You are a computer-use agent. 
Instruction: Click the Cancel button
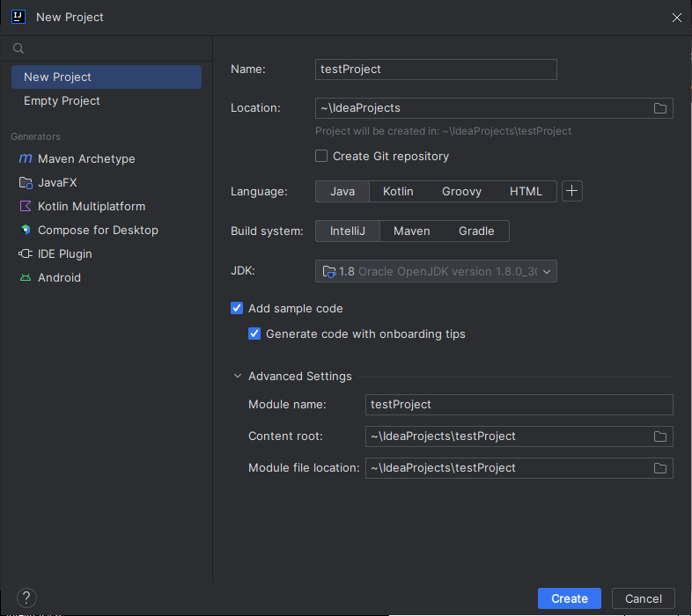[644, 598]
